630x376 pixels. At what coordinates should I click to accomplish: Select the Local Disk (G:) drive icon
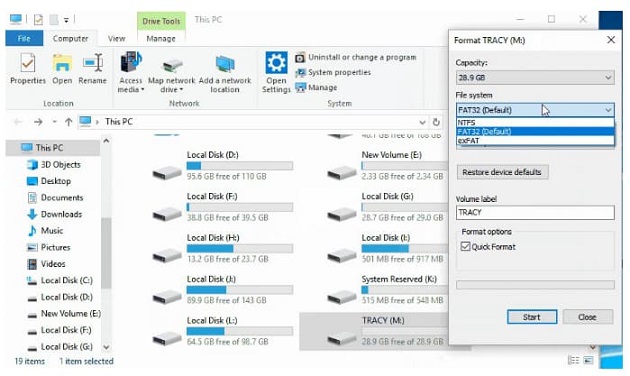point(342,214)
